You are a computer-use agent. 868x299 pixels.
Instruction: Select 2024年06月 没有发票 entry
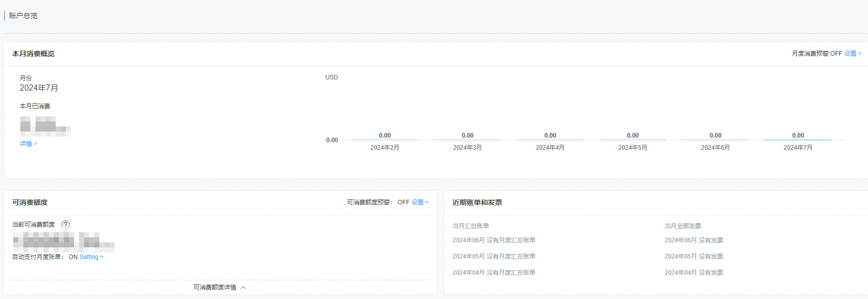tap(694, 240)
